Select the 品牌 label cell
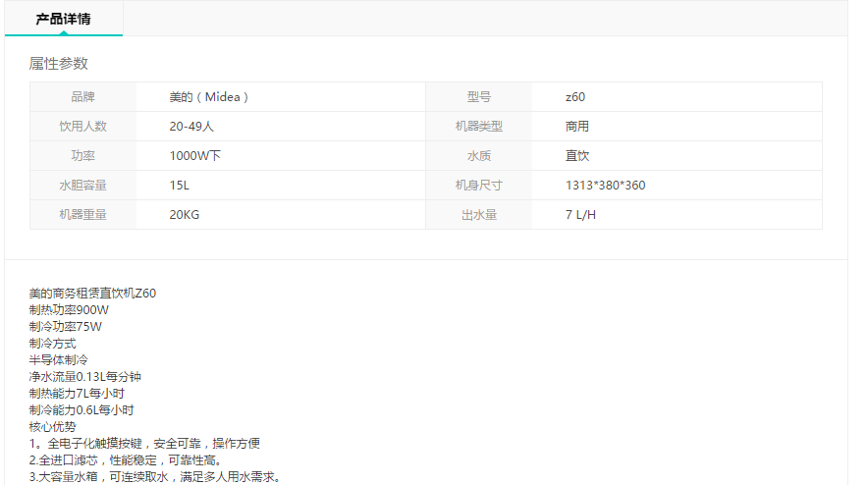Screen dimensions: 868x485 (x=83, y=97)
